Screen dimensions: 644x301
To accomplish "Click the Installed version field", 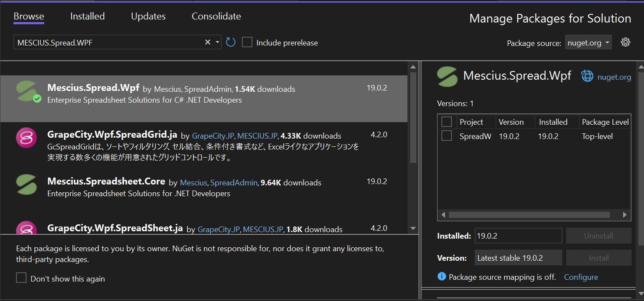I will pyautogui.click(x=518, y=236).
